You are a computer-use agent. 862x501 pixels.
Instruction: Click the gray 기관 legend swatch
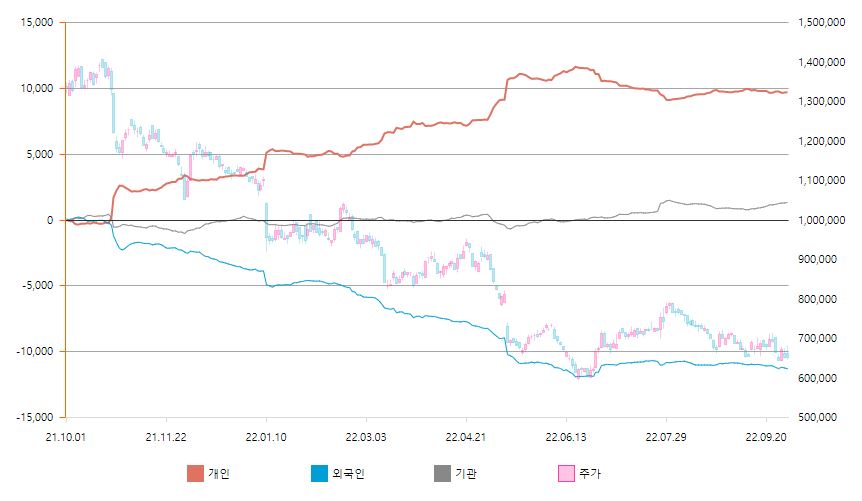click(443, 473)
